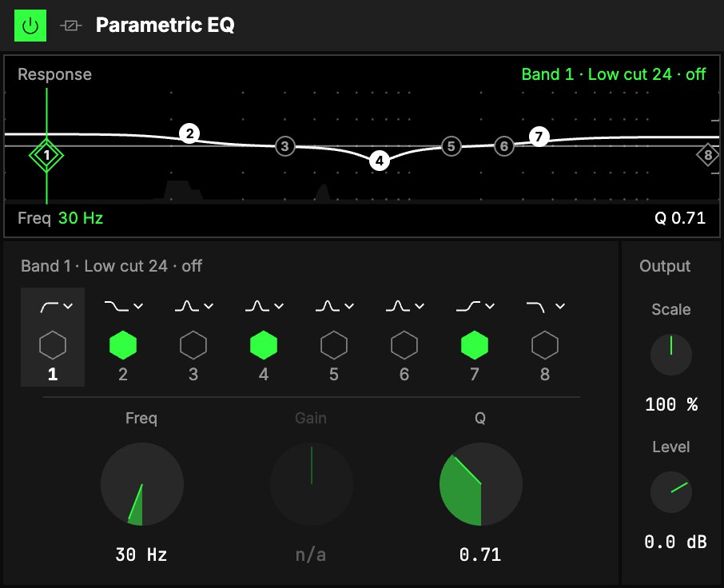Click band 5 bell filter shape icon
This screenshot has width=724, height=588.
click(x=328, y=307)
